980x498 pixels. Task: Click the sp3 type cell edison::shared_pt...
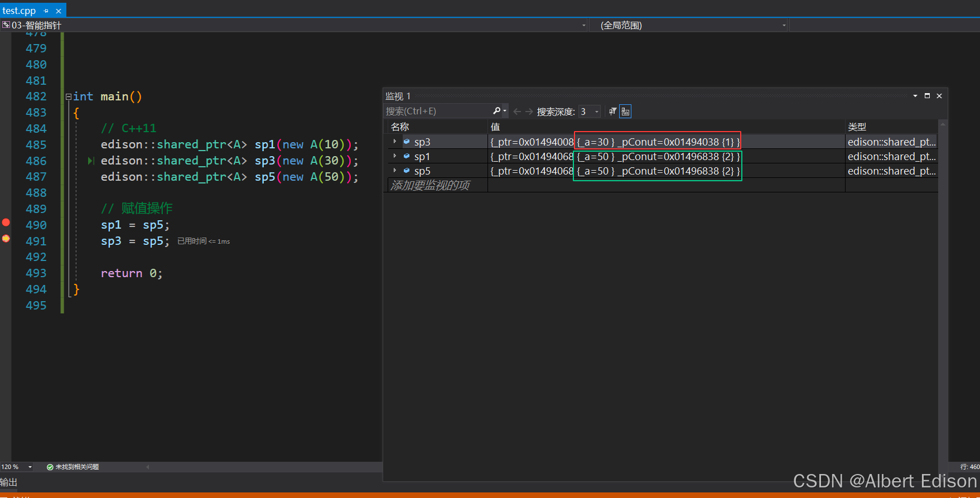891,142
